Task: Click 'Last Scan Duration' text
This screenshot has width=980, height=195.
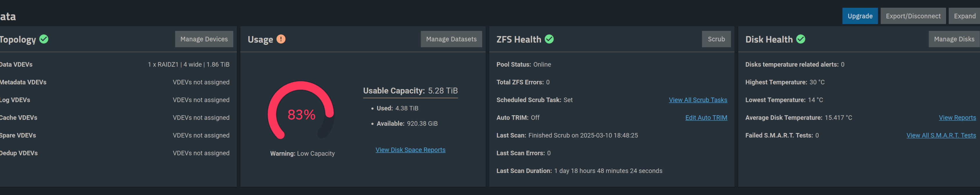Action: pyautogui.click(x=579, y=171)
